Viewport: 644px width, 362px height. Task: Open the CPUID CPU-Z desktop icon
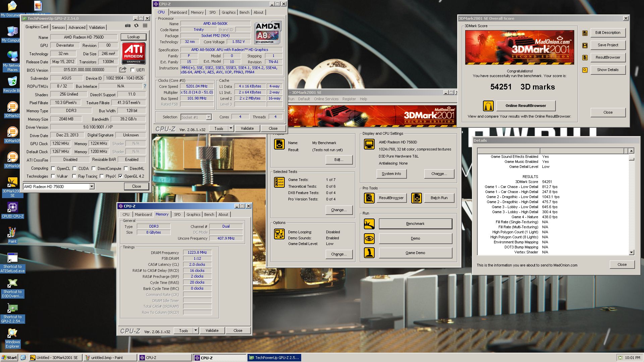(x=12, y=211)
